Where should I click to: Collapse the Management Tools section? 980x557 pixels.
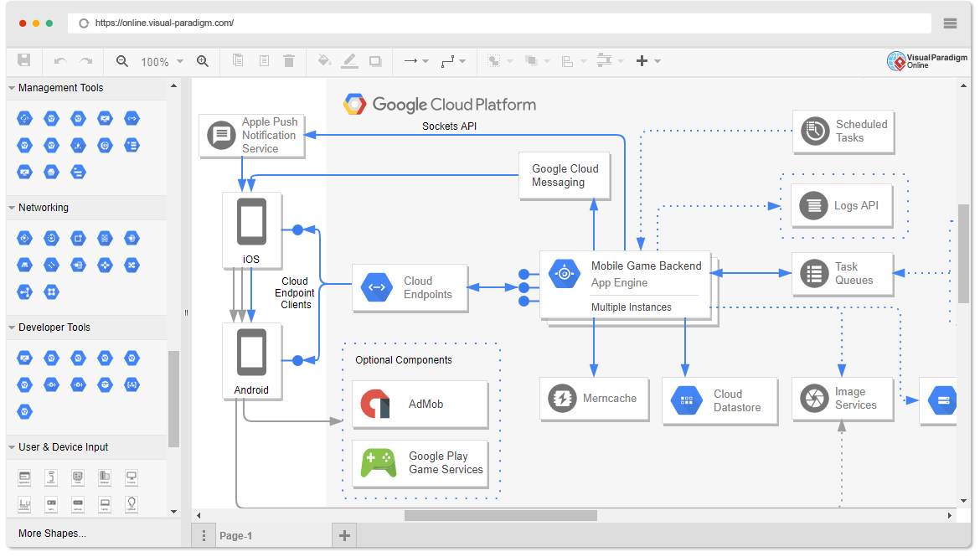tap(11, 88)
